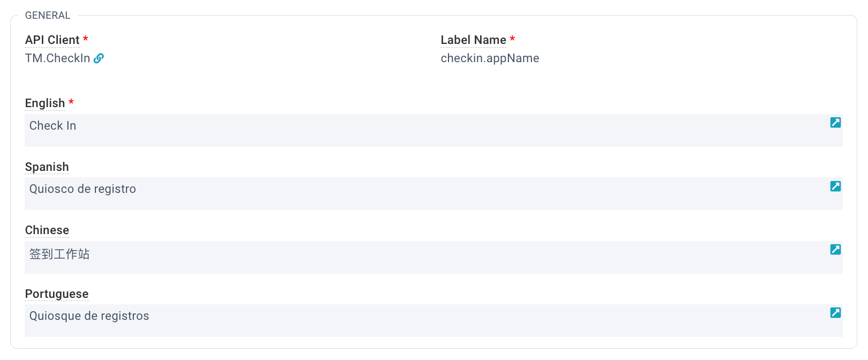Image resolution: width=868 pixels, height=360 pixels.
Task: Click inside the English 'Check In' field
Action: [433, 130]
